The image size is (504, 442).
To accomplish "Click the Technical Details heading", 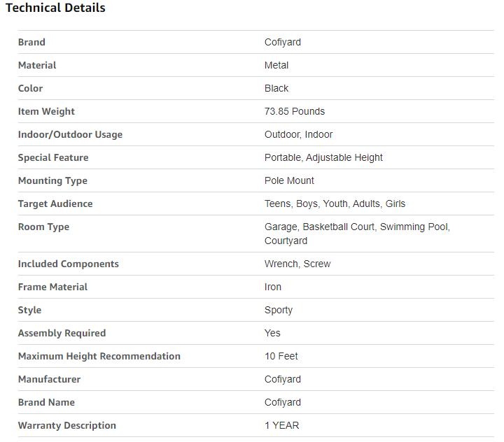I will pyautogui.click(x=55, y=8).
